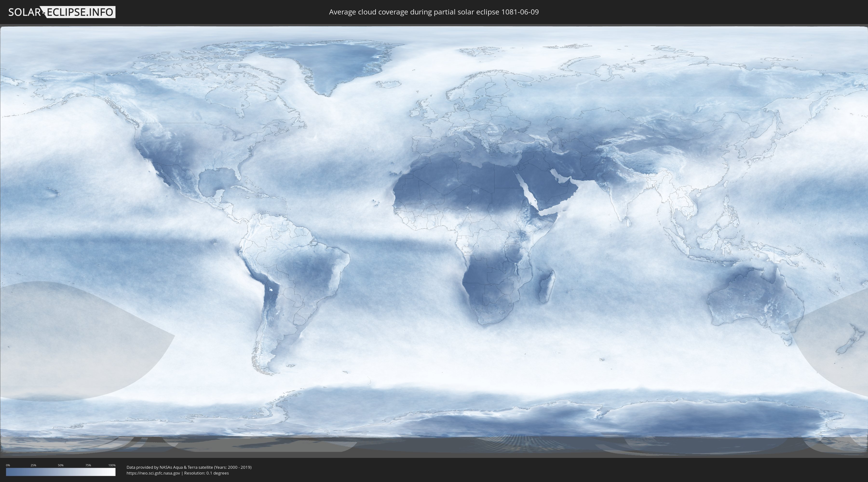Click the 50% legend label
868x482 pixels.
pyautogui.click(x=61, y=465)
